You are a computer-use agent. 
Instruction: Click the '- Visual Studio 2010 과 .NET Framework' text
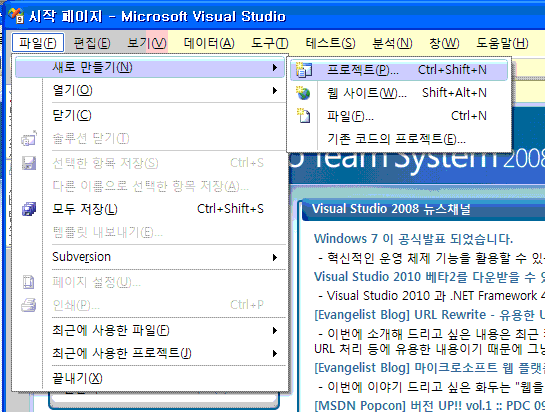431,296
